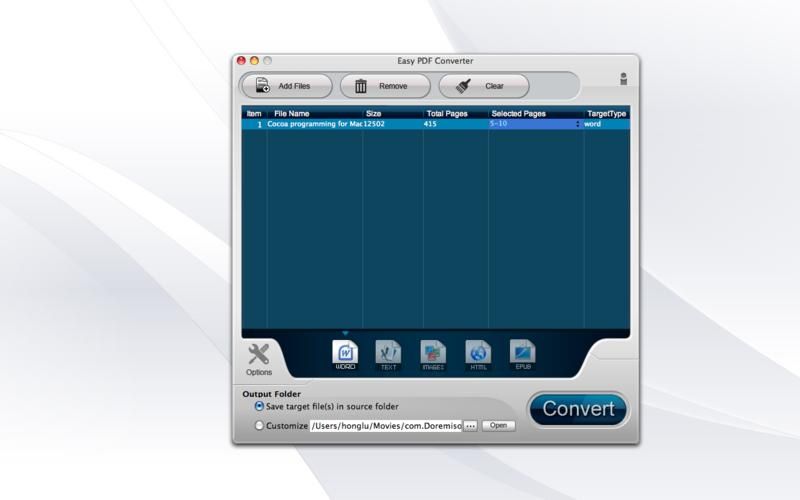The image size is (800, 500).
Task: Choose Save target file(s) in source folder
Action: [259, 407]
